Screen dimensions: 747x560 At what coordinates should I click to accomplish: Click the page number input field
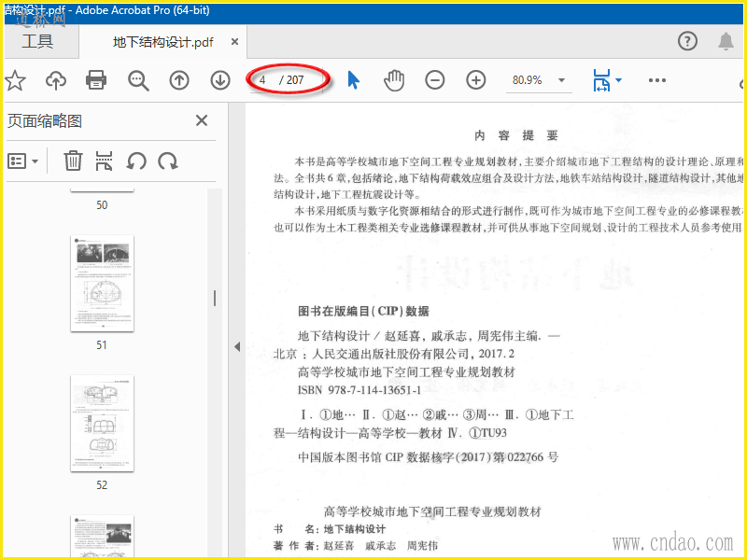click(x=263, y=80)
